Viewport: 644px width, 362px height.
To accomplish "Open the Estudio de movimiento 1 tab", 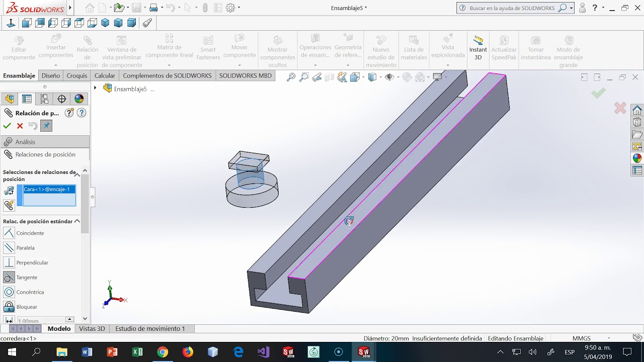I will tap(150, 328).
